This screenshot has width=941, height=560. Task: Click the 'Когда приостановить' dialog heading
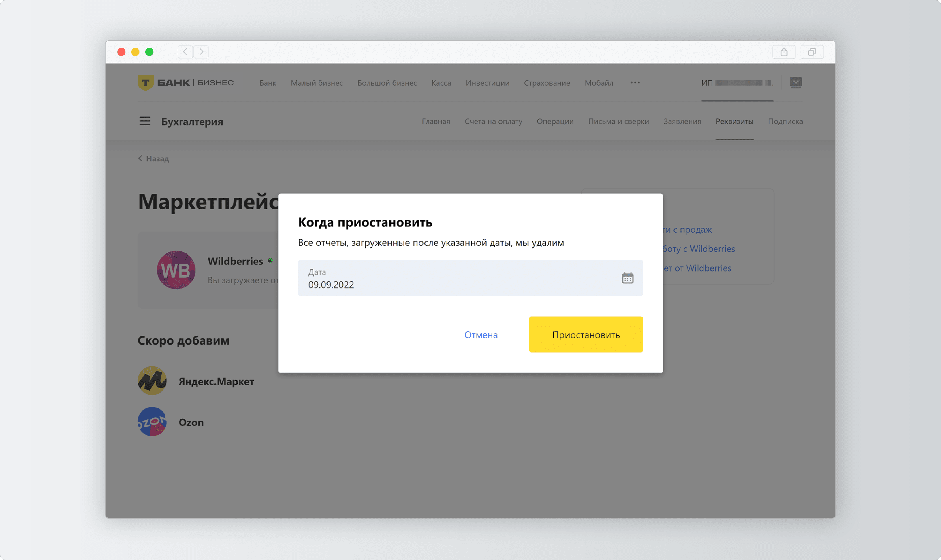[365, 222]
